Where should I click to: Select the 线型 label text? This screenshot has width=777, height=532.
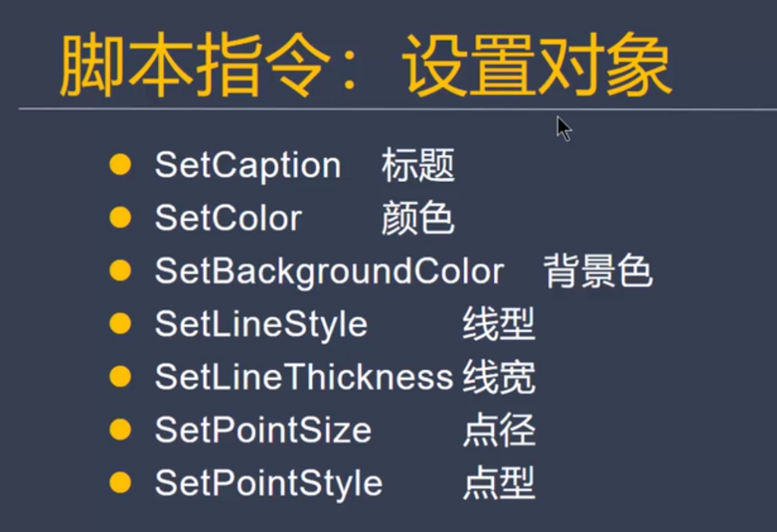pos(499,325)
